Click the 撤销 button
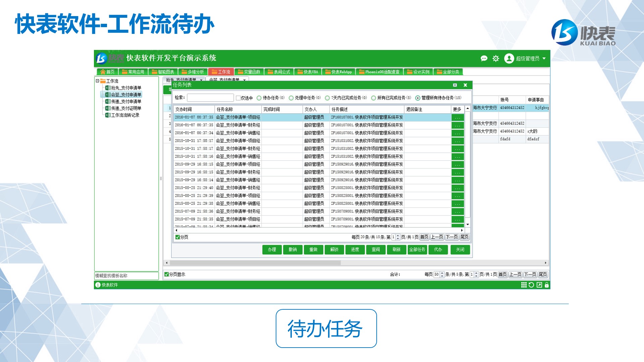644x362 pixels. (x=293, y=250)
